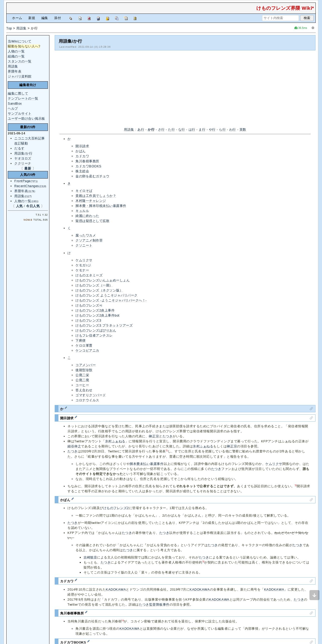
Task: Click the green 36.5ms speed indicator
Action: [301, 28]
